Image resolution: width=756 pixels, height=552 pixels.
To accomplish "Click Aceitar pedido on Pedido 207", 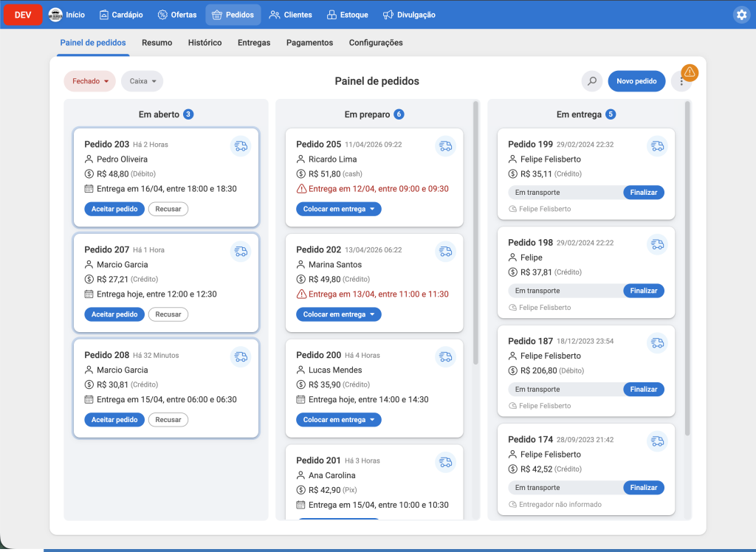I will [x=114, y=314].
